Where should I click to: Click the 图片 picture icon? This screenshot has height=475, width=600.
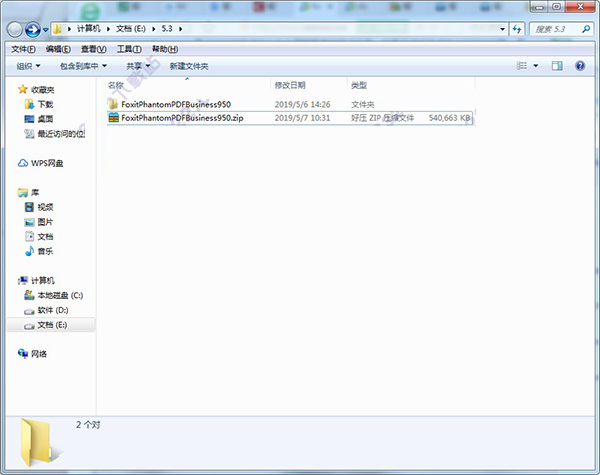(29, 222)
